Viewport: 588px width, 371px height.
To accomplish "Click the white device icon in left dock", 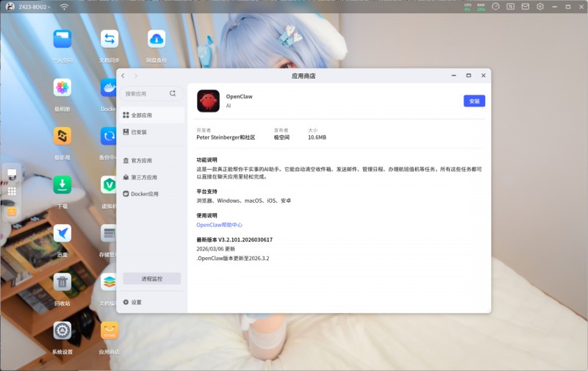I will (12, 174).
